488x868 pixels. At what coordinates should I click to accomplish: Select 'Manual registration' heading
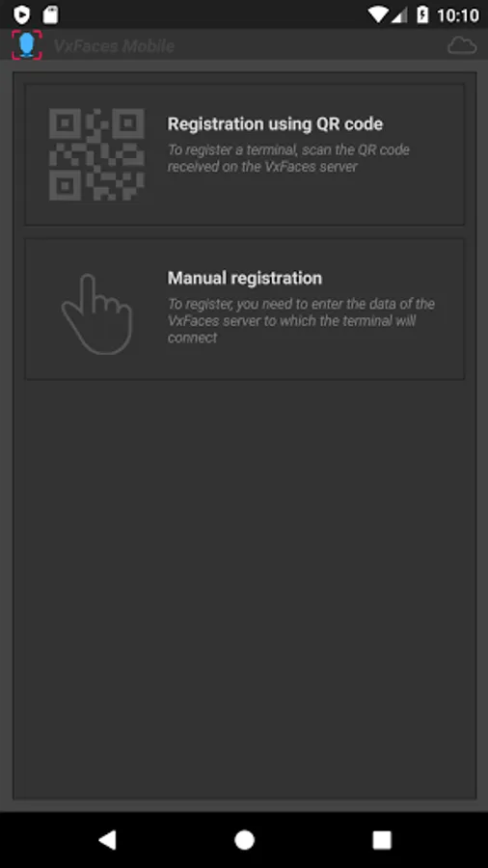point(245,278)
